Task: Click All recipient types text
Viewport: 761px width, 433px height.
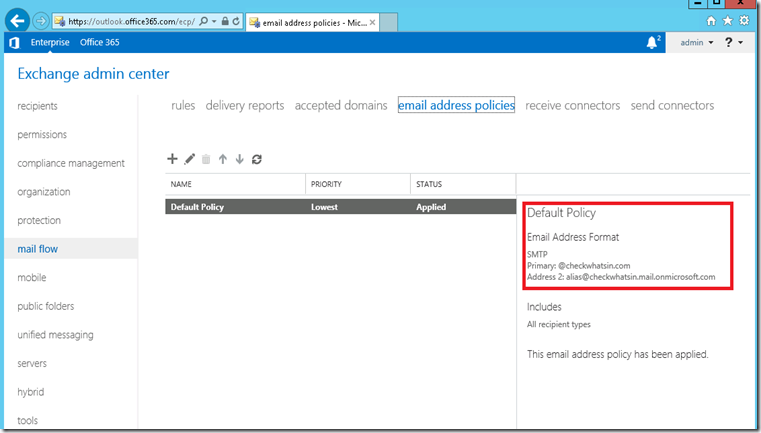Action: click(559, 324)
